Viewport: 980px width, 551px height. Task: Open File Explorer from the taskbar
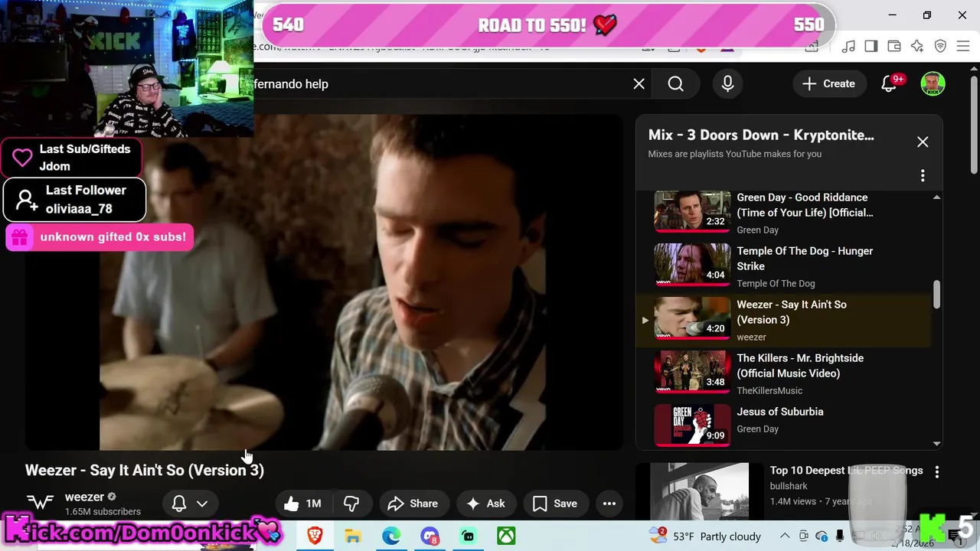point(353,536)
